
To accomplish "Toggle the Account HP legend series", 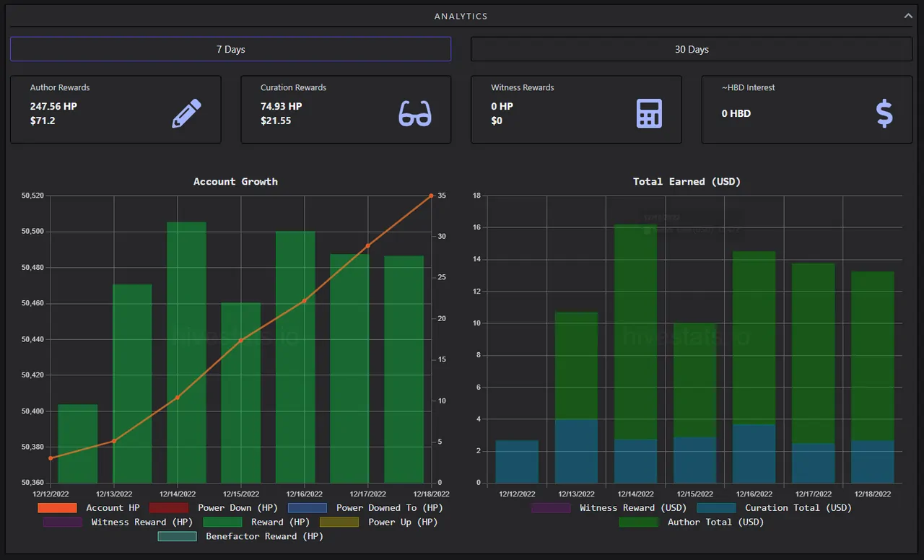I will (x=89, y=508).
